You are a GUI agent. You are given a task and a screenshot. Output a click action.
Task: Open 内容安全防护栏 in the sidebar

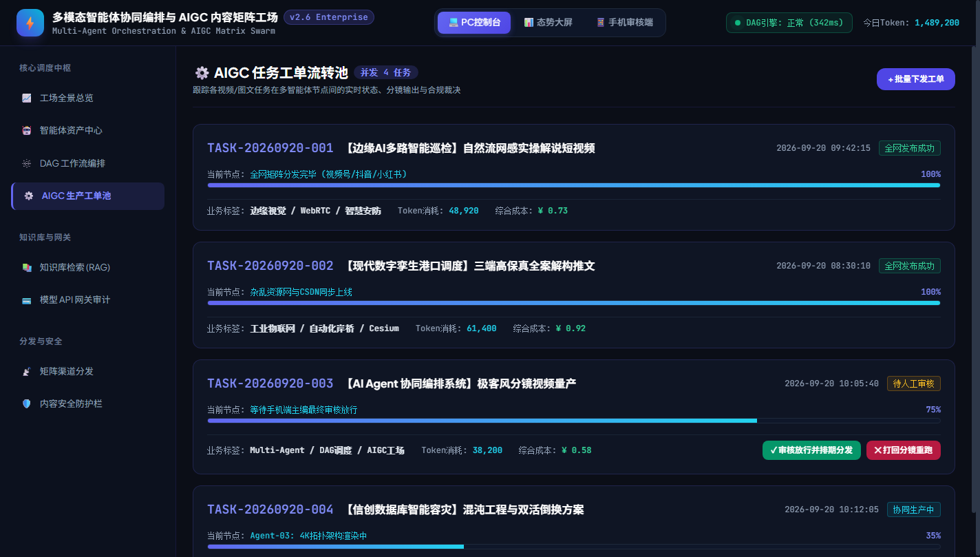[x=88, y=403]
